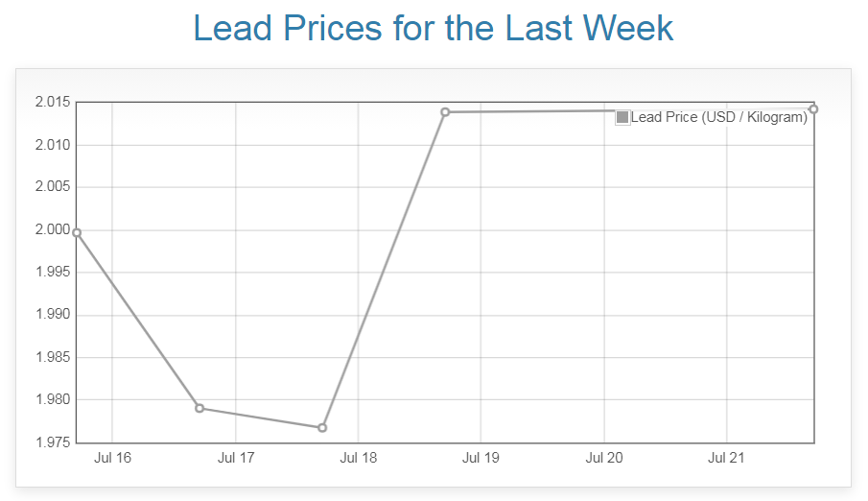Click the Lead Price (USD / Kilogram) legend label

tap(718, 117)
